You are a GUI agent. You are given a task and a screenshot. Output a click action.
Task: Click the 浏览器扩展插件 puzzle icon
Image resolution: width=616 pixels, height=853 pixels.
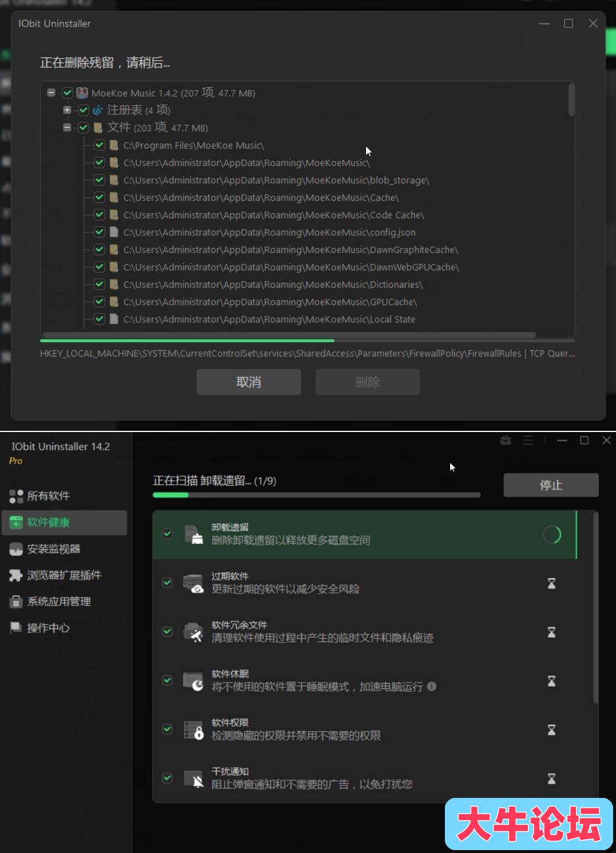(x=16, y=575)
